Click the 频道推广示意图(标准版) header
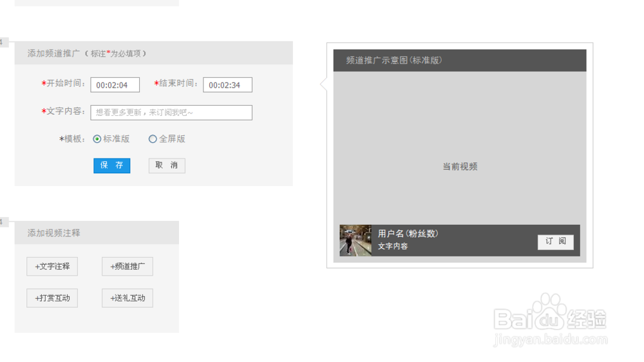644x362 pixels. pos(460,61)
